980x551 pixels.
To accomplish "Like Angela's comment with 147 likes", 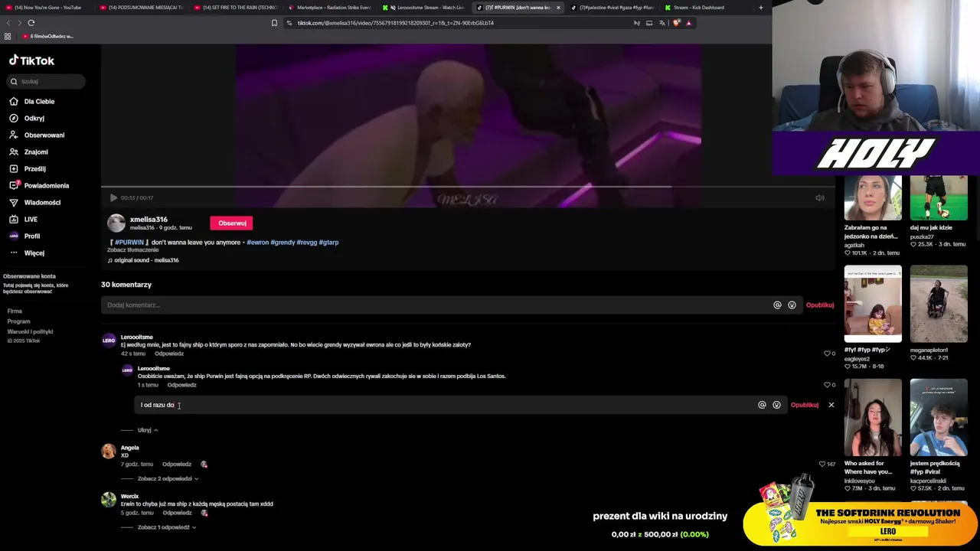I will [822, 464].
